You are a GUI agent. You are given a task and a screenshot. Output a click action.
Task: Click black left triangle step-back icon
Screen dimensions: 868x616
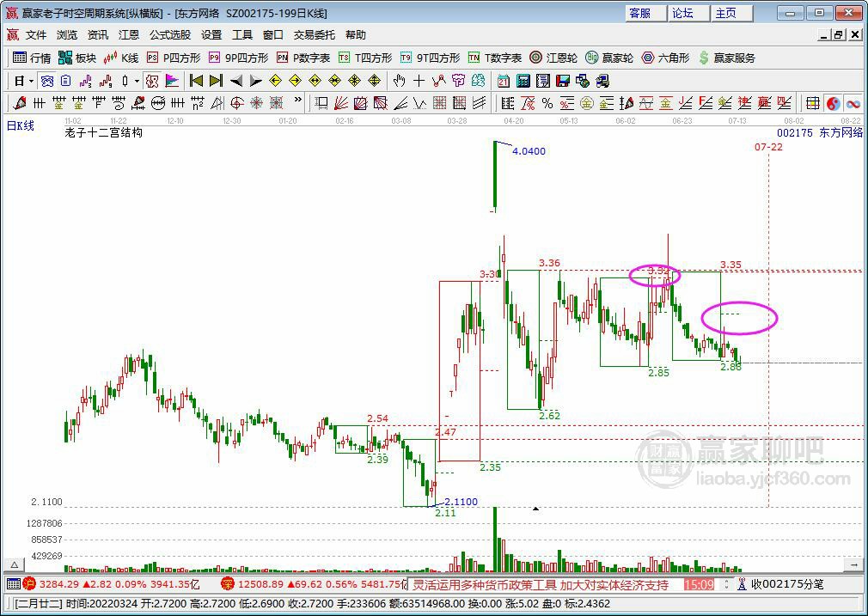point(236,82)
